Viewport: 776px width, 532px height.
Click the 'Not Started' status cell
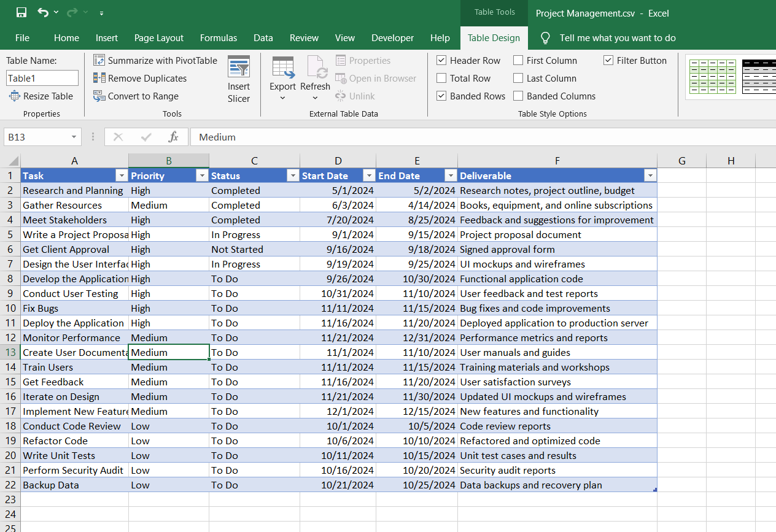254,249
